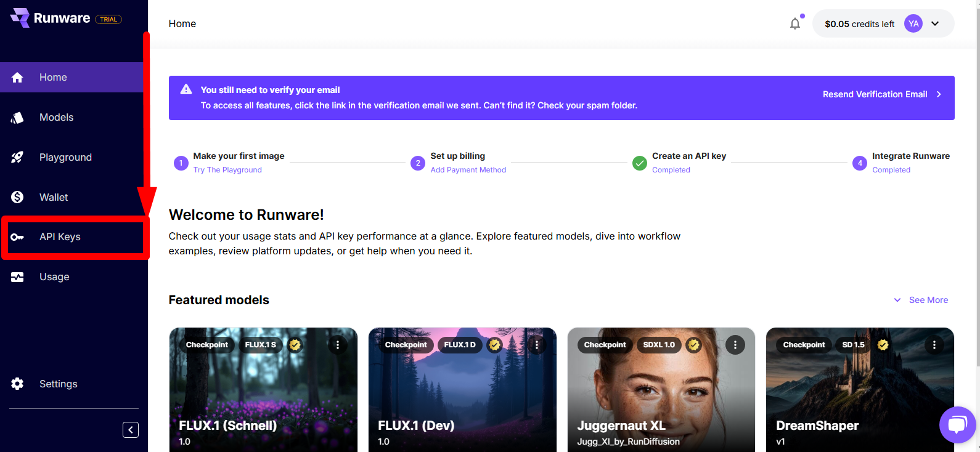Click the Welcome to Runware! heading

click(247, 214)
